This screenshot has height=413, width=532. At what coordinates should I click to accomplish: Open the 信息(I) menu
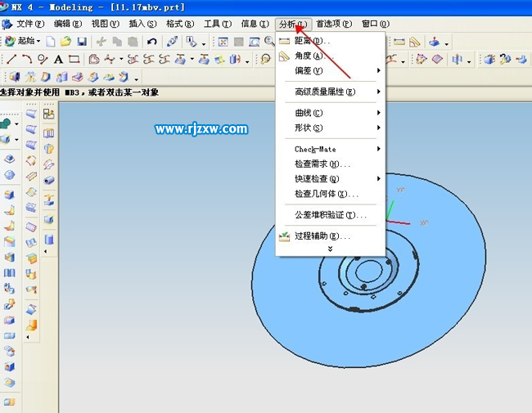coord(255,24)
